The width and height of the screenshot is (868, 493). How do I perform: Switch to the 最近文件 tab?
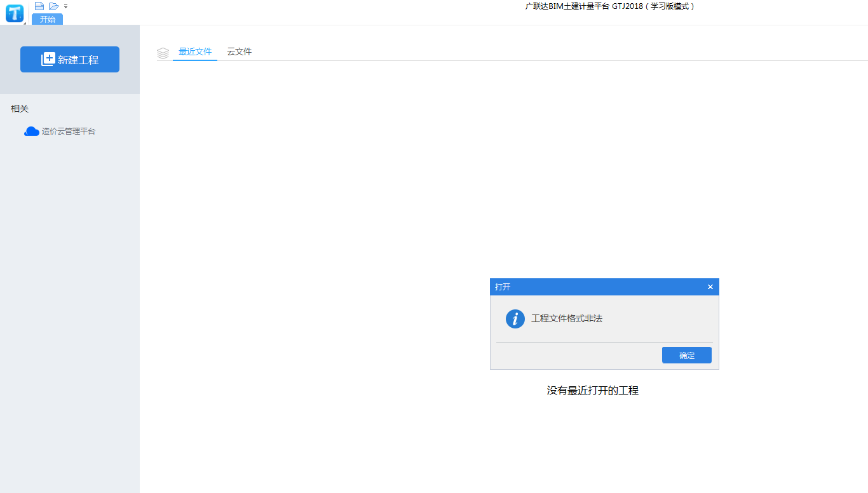pos(195,52)
